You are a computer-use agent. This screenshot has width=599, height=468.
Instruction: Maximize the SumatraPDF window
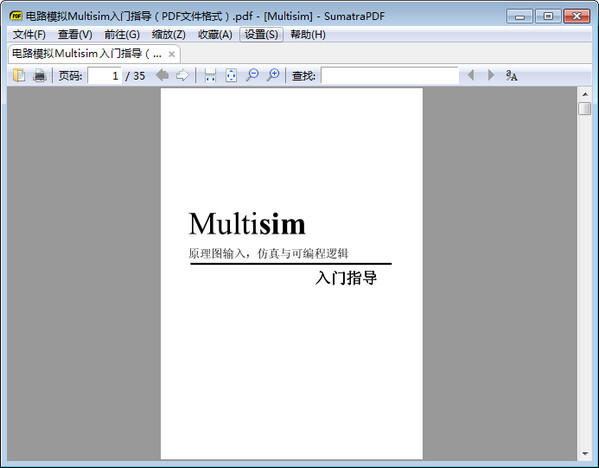[x=548, y=16]
